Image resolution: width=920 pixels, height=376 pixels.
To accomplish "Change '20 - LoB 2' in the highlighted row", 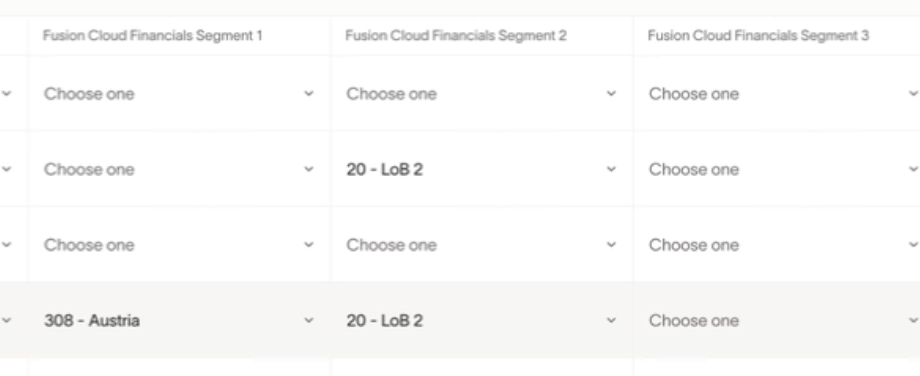I will click(x=482, y=320).
